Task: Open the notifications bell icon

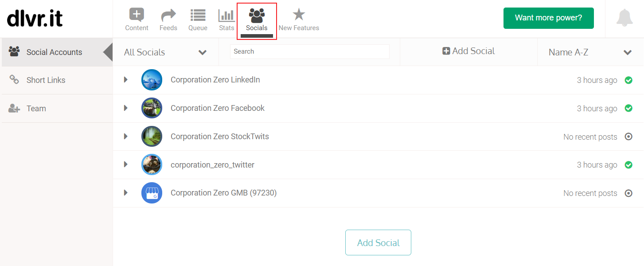Action: pyautogui.click(x=624, y=18)
